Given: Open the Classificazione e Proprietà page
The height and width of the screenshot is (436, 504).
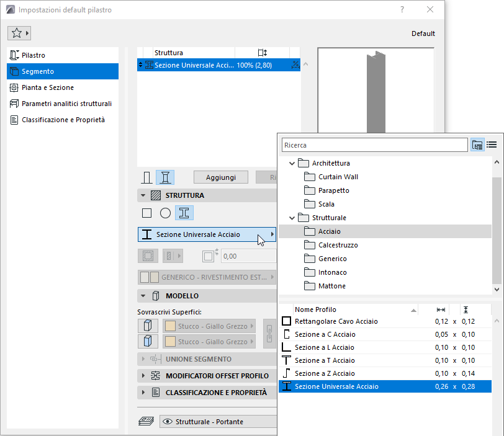Looking at the screenshot, I should pos(63,120).
